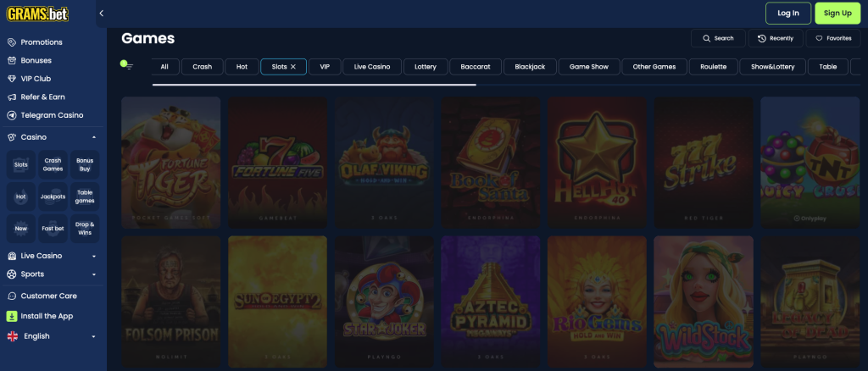The image size is (868, 371).
Task: Open the Fortune Five game
Action: (277, 163)
